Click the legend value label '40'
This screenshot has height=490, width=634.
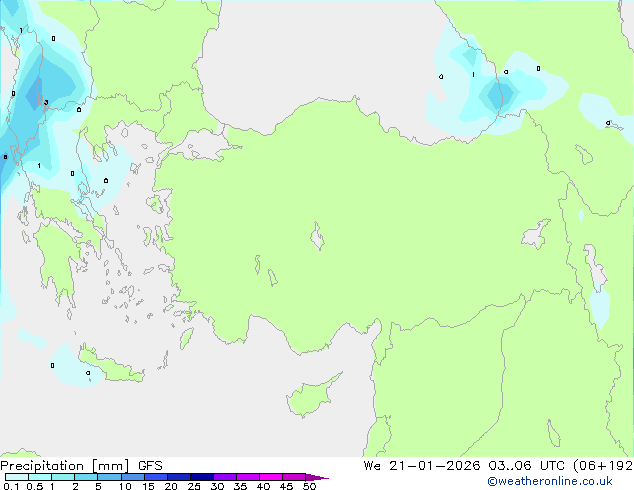point(263,486)
